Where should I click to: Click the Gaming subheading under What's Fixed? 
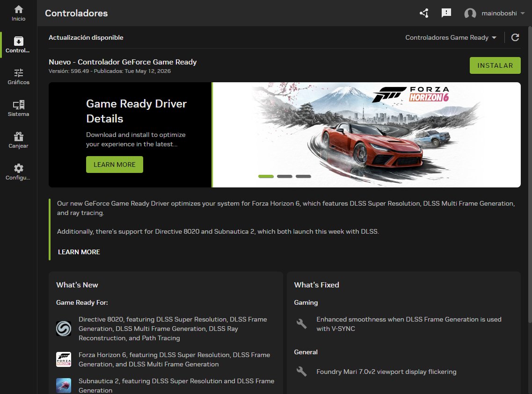point(306,302)
